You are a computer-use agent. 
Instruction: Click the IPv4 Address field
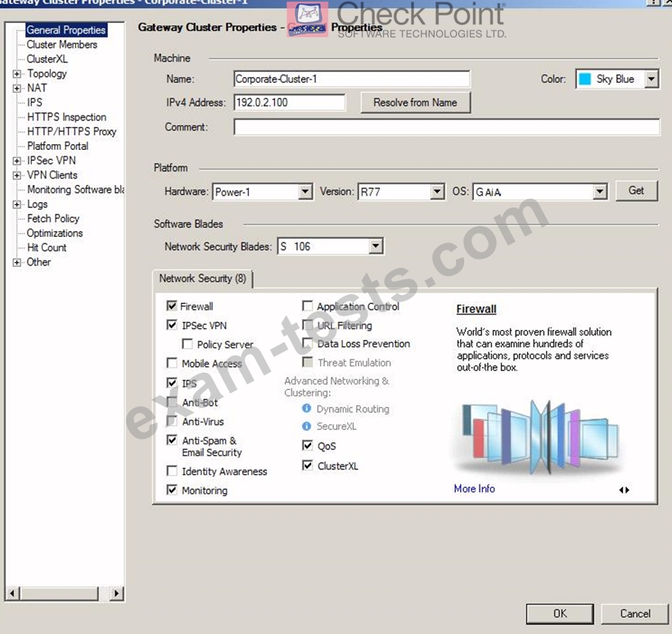(x=290, y=102)
